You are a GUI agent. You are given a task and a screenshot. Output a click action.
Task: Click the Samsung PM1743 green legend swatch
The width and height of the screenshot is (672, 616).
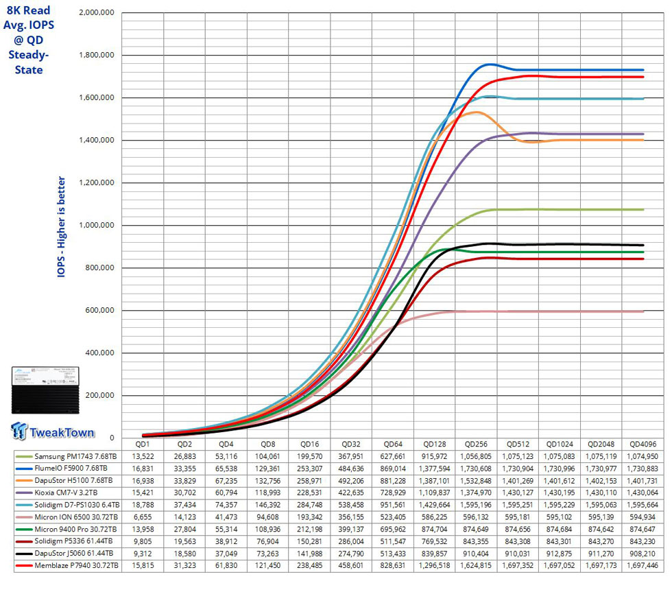24,457
